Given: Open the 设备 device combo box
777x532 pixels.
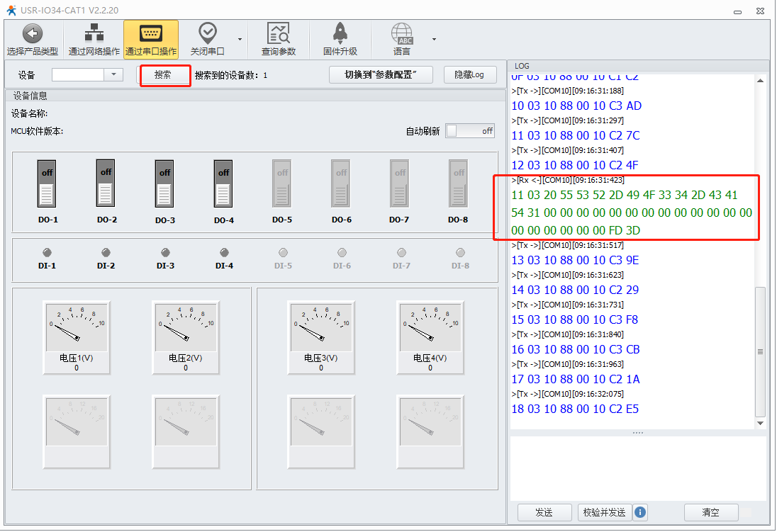Looking at the screenshot, I should click(x=87, y=75).
